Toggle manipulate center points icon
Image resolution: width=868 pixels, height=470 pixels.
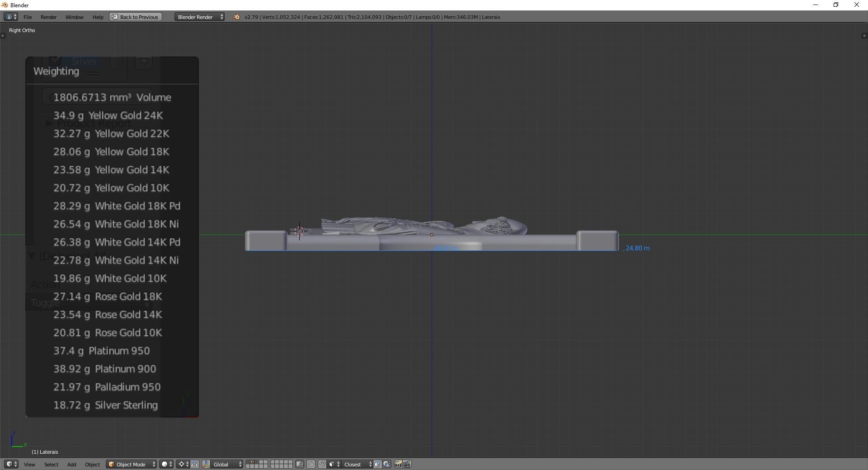click(x=194, y=465)
